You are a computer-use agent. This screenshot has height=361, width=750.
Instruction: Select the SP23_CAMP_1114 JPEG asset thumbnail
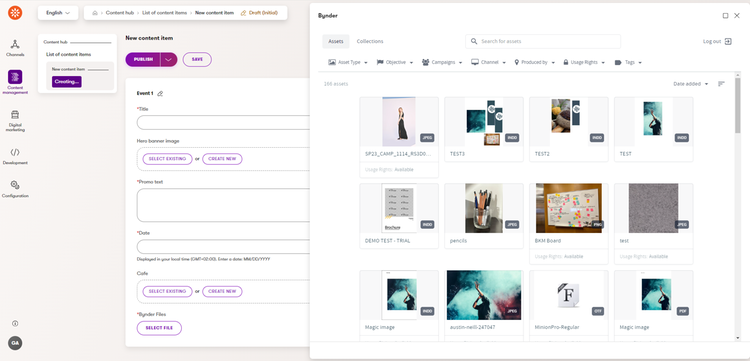pyautogui.click(x=399, y=122)
